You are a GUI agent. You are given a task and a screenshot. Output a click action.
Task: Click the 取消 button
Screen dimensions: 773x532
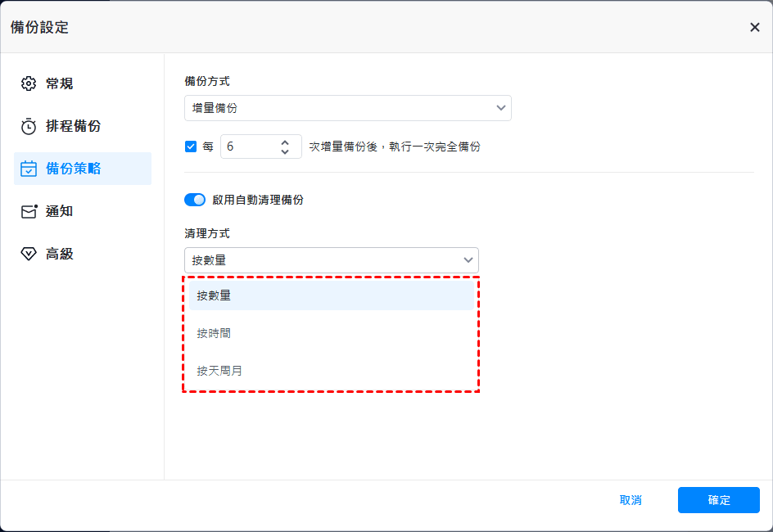(x=631, y=500)
